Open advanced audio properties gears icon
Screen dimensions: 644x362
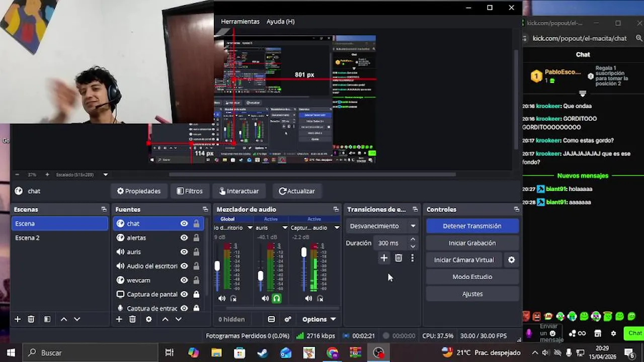tap(288, 319)
